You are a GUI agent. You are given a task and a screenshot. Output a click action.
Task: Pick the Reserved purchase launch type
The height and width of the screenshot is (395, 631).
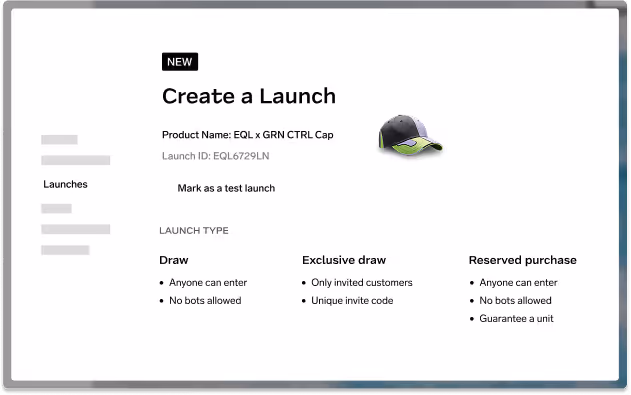522,260
